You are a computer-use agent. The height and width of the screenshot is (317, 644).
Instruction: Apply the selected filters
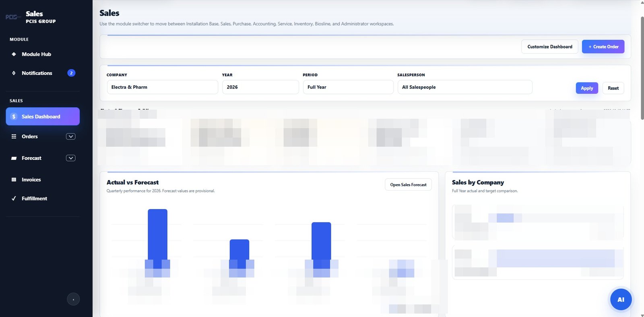point(587,88)
